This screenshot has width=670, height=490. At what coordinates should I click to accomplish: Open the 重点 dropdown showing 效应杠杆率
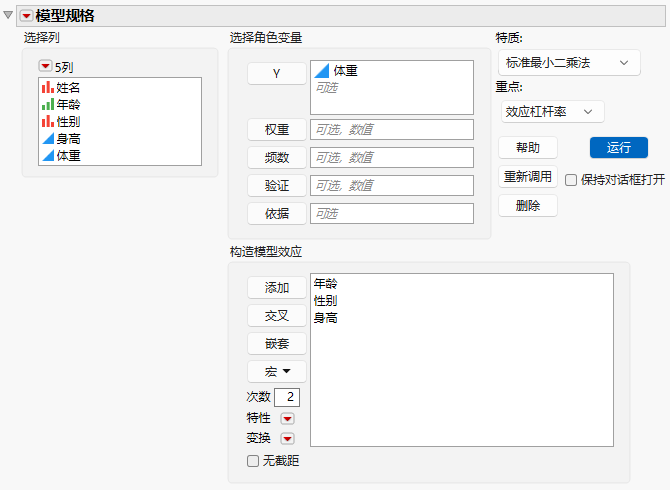pos(552,112)
